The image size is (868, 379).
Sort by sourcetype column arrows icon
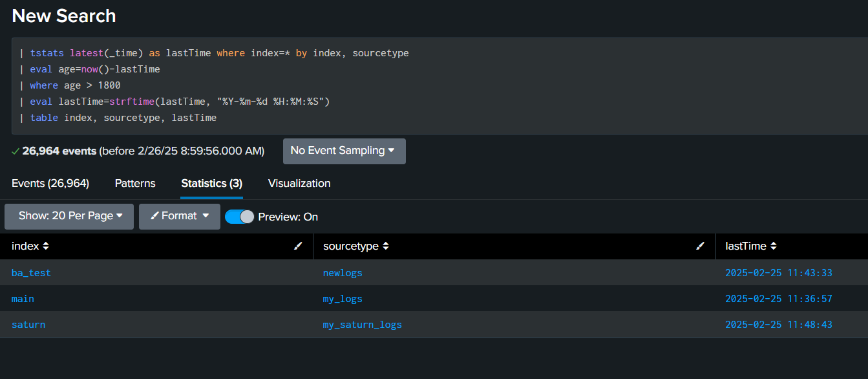click(386, 246)
